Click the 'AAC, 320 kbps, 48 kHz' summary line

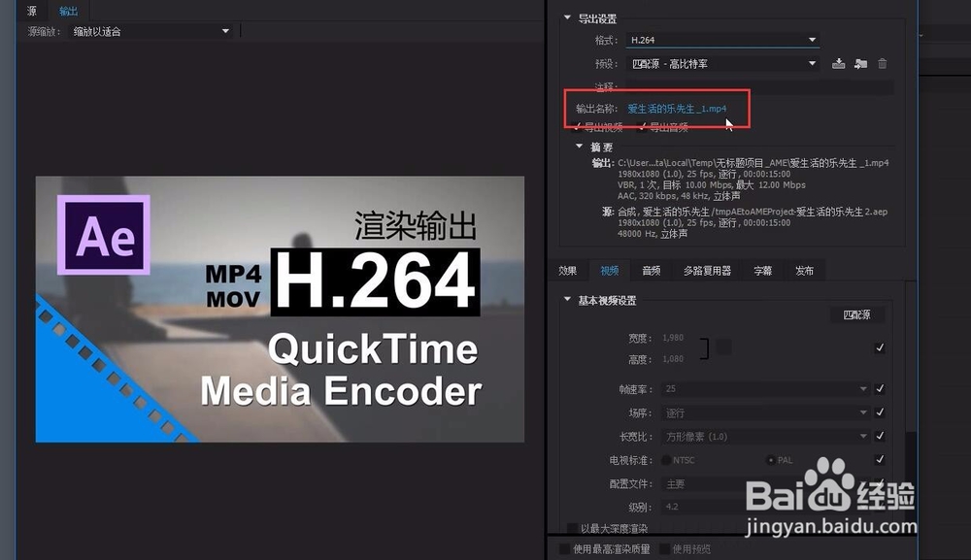pyautogui.click(x=679, y=196)
